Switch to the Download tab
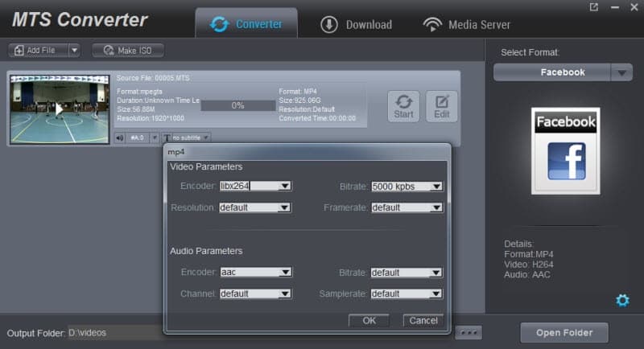This screenshot has width=644, height=349. click(x=356, y=24)
